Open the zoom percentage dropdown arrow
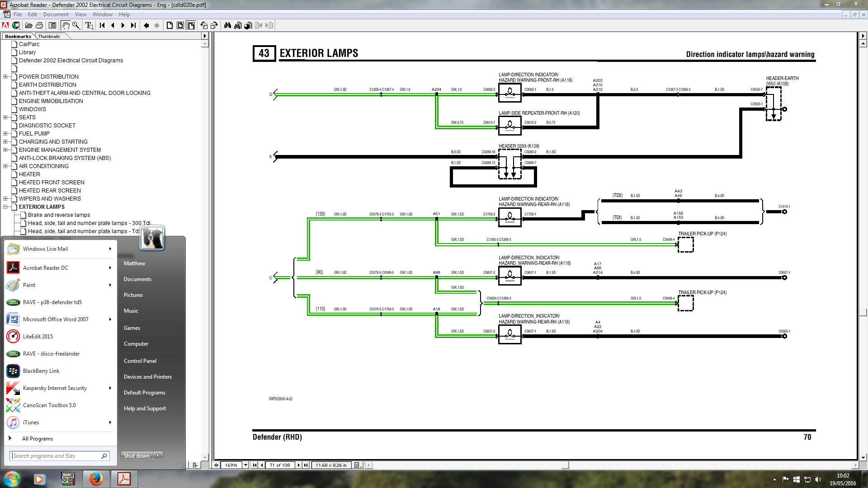The height and width of the screenshot is (488, 868). tap(245, 465)
